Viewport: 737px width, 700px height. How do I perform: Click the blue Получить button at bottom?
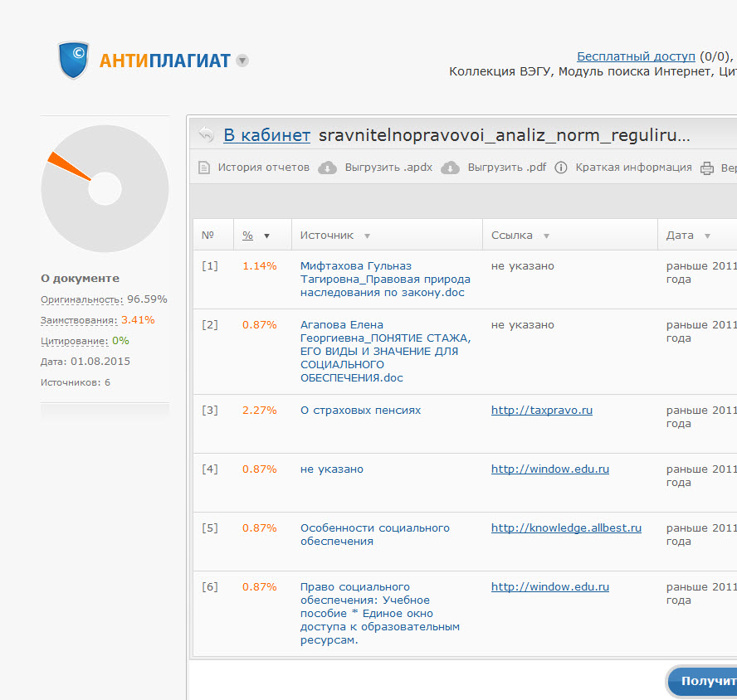point(702,681)
